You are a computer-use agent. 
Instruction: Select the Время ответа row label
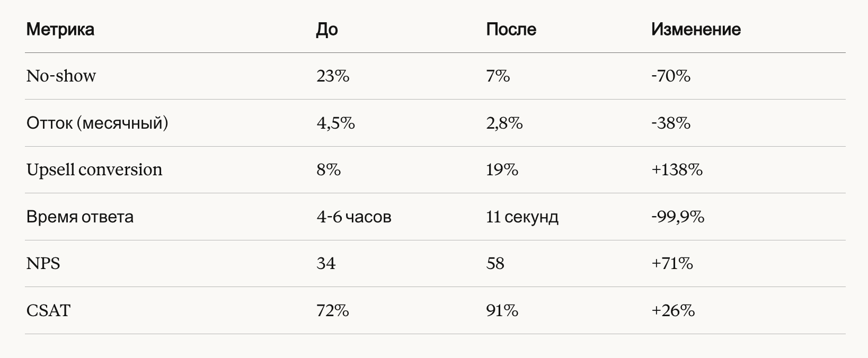pyautogui.click(x=79, y=217)
